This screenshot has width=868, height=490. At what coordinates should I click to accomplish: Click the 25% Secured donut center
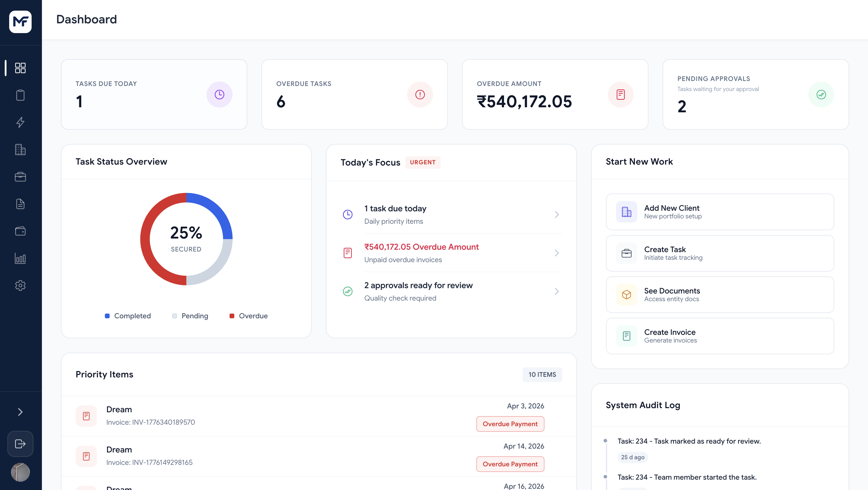click(186, 238)
